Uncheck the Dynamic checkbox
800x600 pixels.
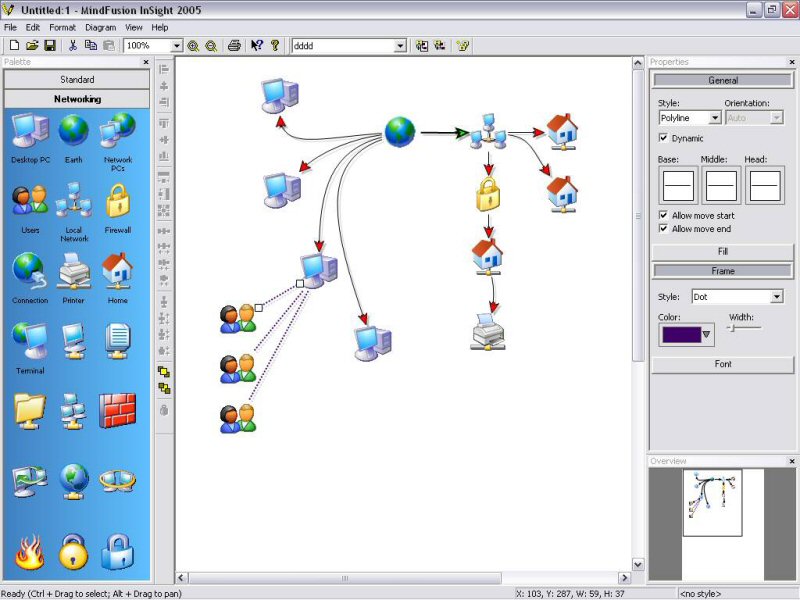(x=664, y=138)
